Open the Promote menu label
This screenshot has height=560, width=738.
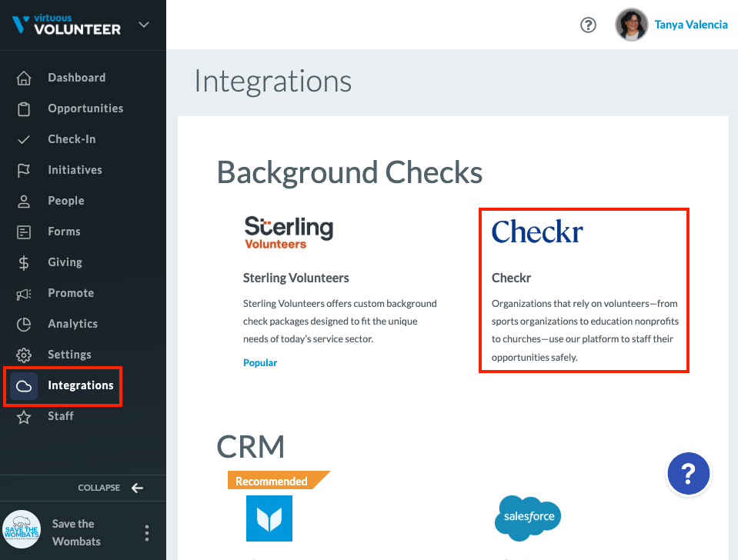(x=71, y=293)
